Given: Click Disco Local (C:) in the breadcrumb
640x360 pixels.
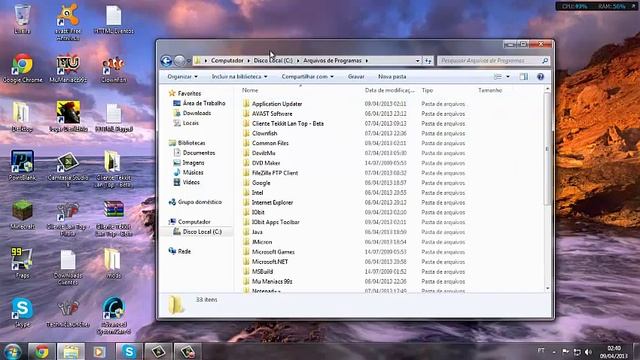Looking at the screenshot, I should point(273,60).
